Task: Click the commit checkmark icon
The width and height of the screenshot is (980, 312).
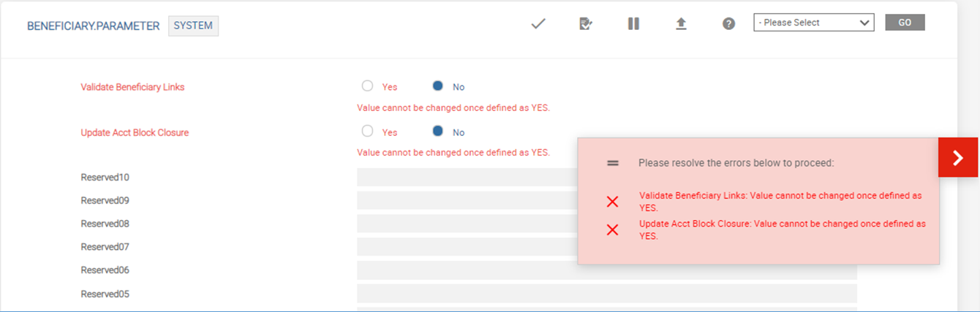Action: (539, 23)
